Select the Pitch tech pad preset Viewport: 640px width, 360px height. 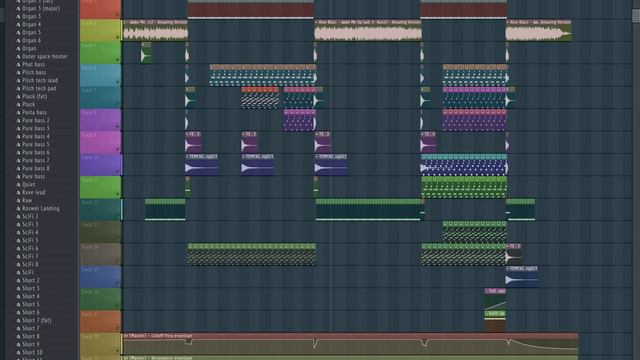point(39,89)
